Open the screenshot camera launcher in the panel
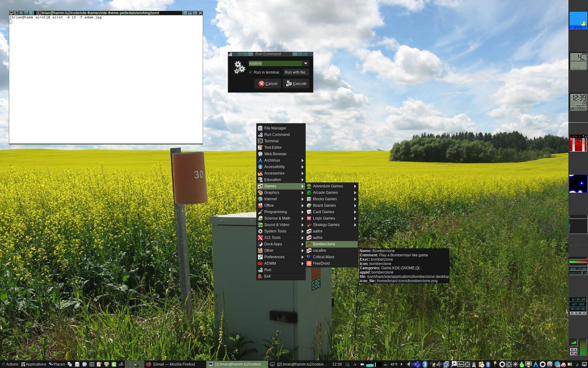The height and width of the screenshot is (368, 588). (x=121, y=365)
